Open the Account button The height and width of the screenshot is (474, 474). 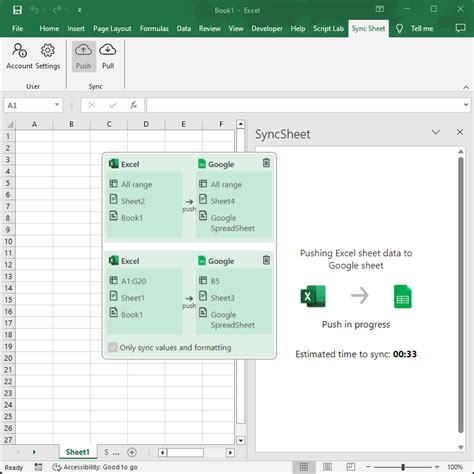19,56
